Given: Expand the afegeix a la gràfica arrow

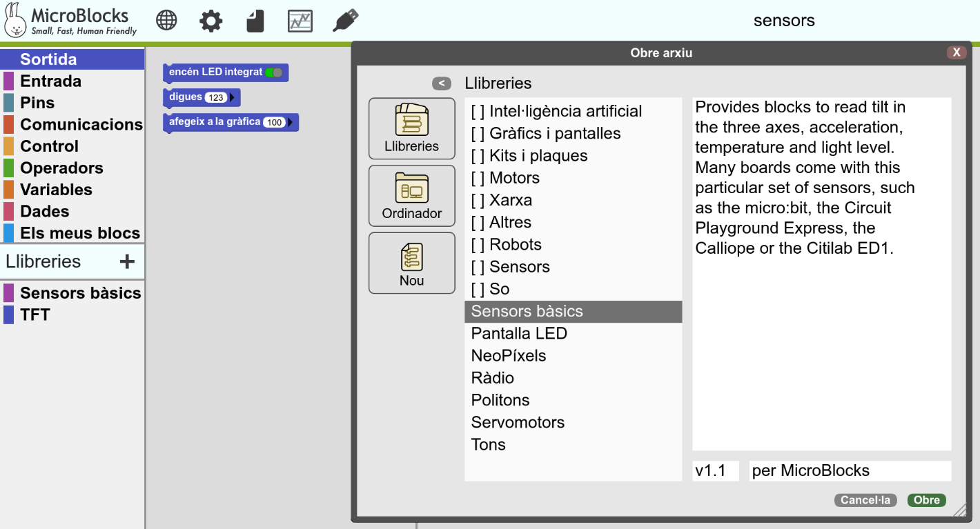Looking at the screenshot, I should point(291,122).
